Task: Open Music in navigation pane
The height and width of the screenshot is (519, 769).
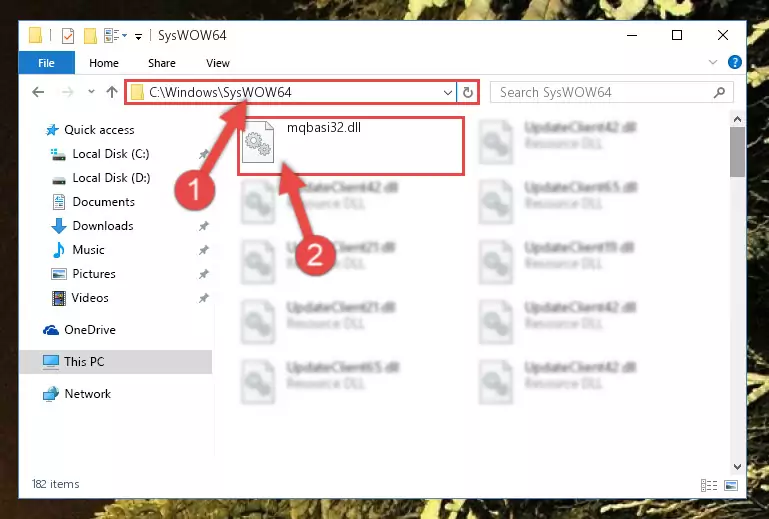Action: [x=88, y=250]
